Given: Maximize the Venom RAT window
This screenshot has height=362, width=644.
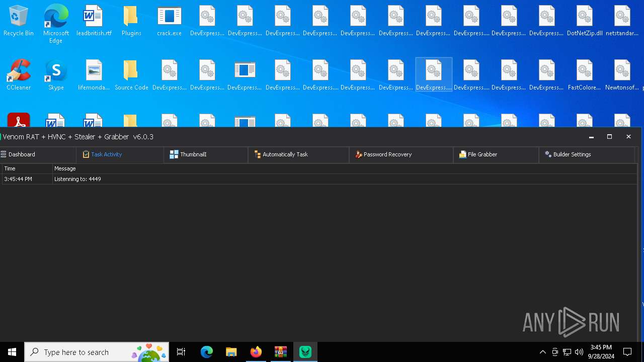Looking at the screenshot, I should [609, 137].
